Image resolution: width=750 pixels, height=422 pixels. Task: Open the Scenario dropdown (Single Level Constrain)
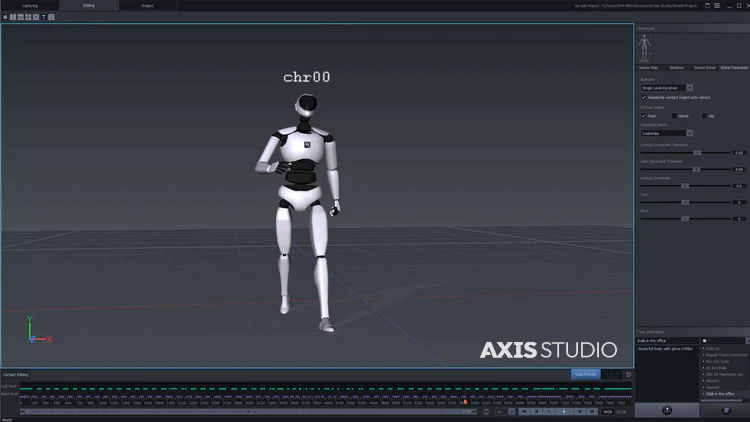coord(667,88)
